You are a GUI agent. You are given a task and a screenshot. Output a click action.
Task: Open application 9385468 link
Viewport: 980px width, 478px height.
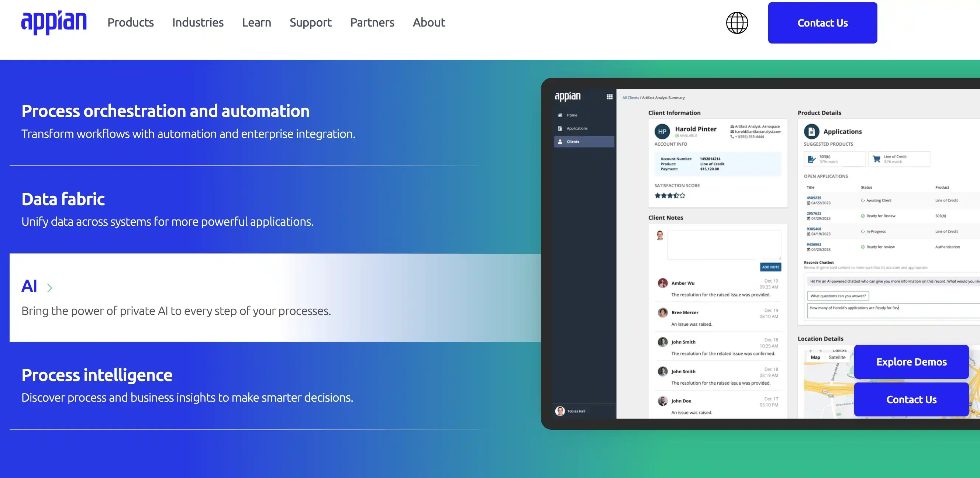pyautogui.click(x=814, y=229)
